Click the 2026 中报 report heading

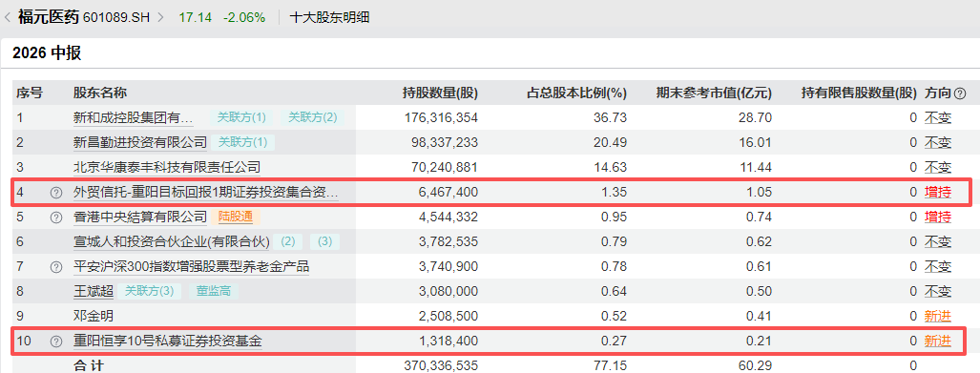coord(47,53)
